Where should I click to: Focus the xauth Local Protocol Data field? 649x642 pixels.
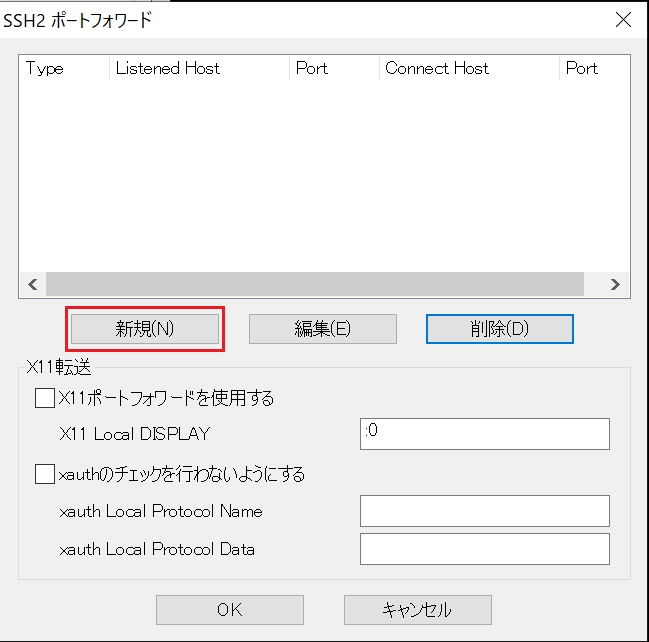tap(485, 549)
